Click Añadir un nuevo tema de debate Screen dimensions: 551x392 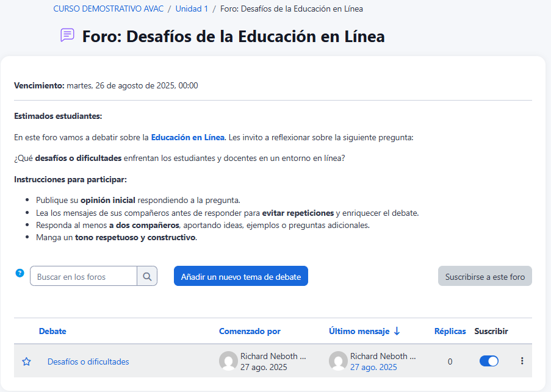(x=241, y=276)
